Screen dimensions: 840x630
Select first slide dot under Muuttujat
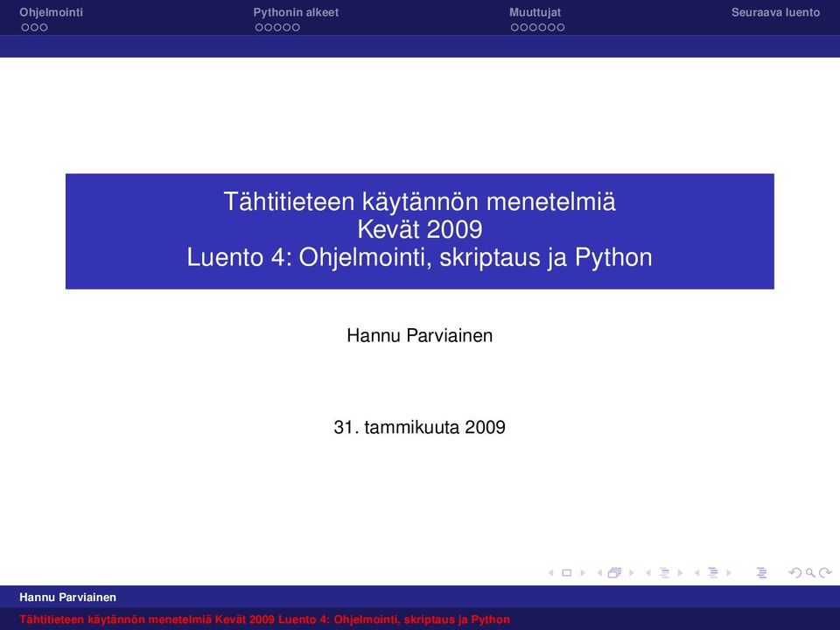pyautogui.click(x=514, y=27)
